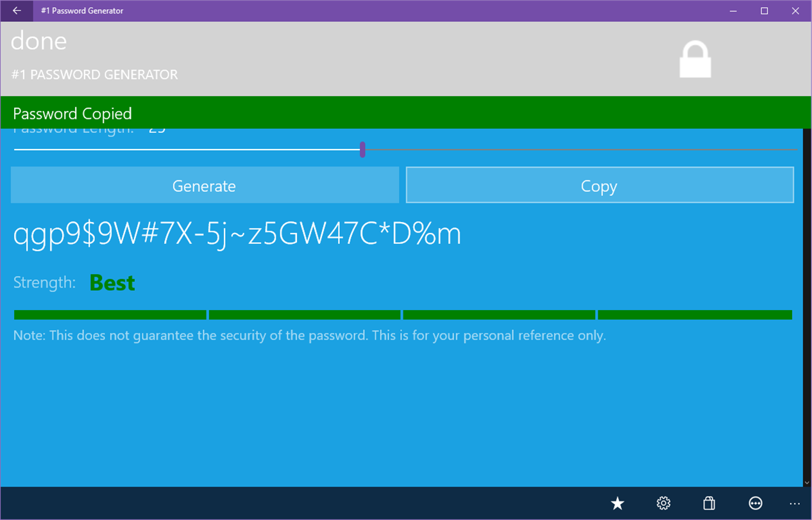Image resolution: width=812 pixels, height=520 pixels.
Task: Click the password length track right of the handle
Action: [x=581, y=150]
